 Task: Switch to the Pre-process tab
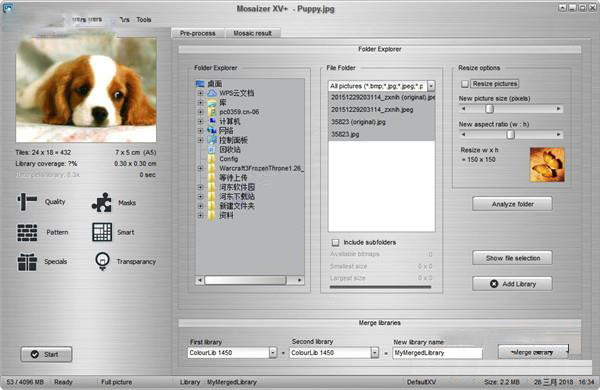(197, 33)
